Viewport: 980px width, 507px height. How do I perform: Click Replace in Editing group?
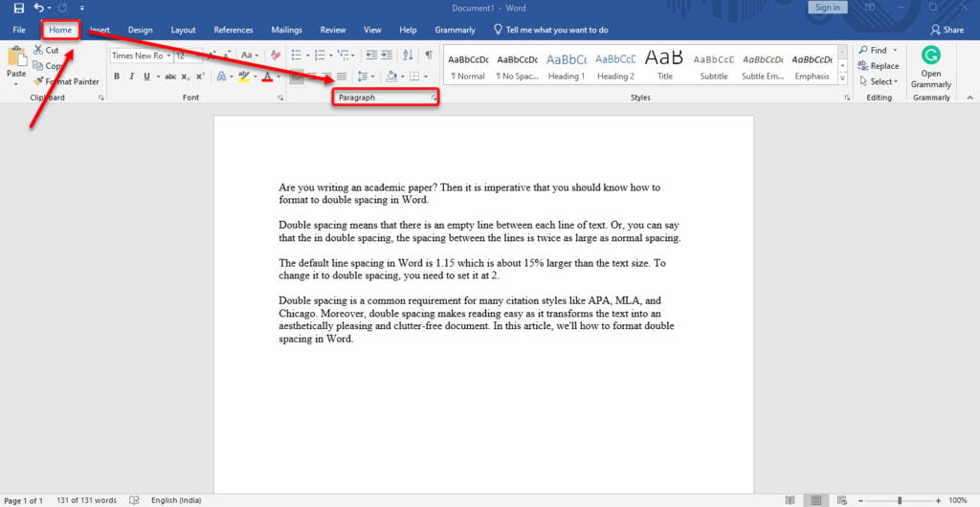(879, 66)
